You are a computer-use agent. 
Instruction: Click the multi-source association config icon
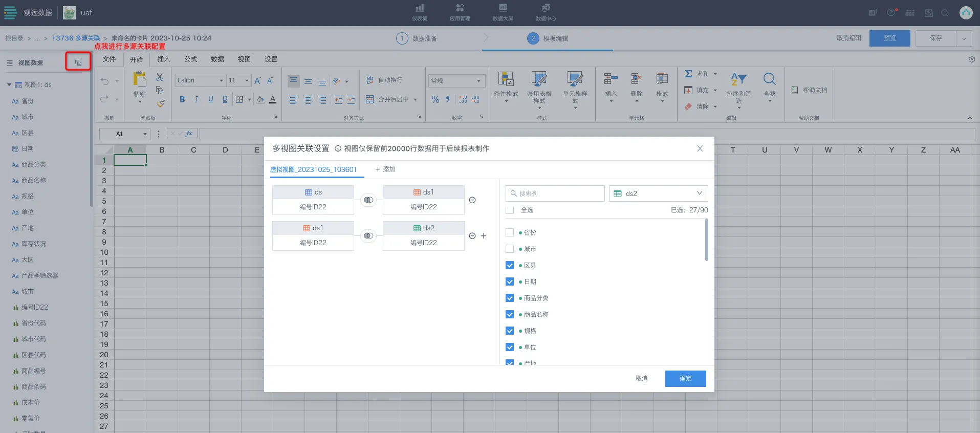point(78,62)
